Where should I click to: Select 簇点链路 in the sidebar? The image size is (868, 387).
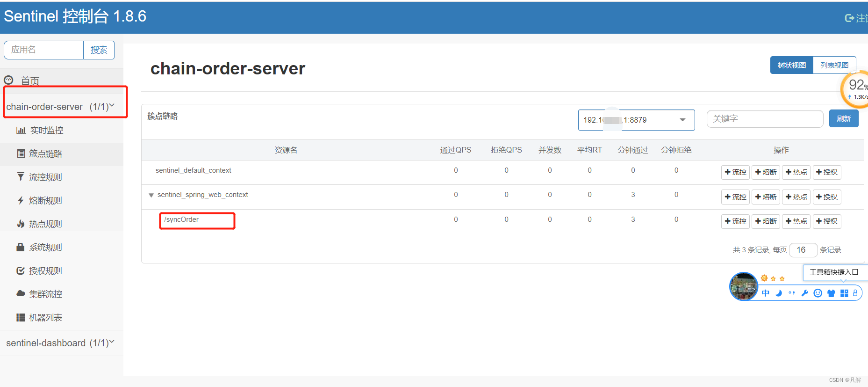click(39, 154)
